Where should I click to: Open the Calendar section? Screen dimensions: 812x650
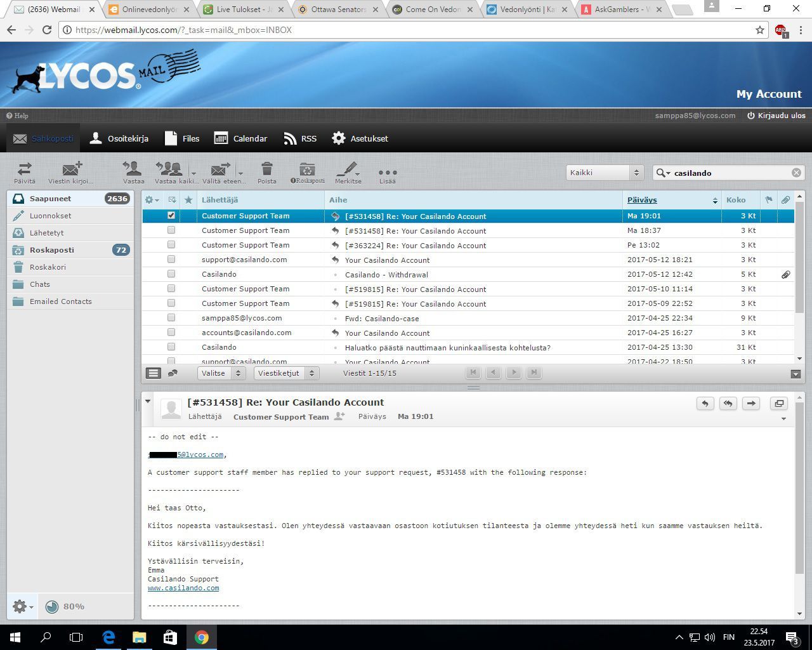pos(241,138)
